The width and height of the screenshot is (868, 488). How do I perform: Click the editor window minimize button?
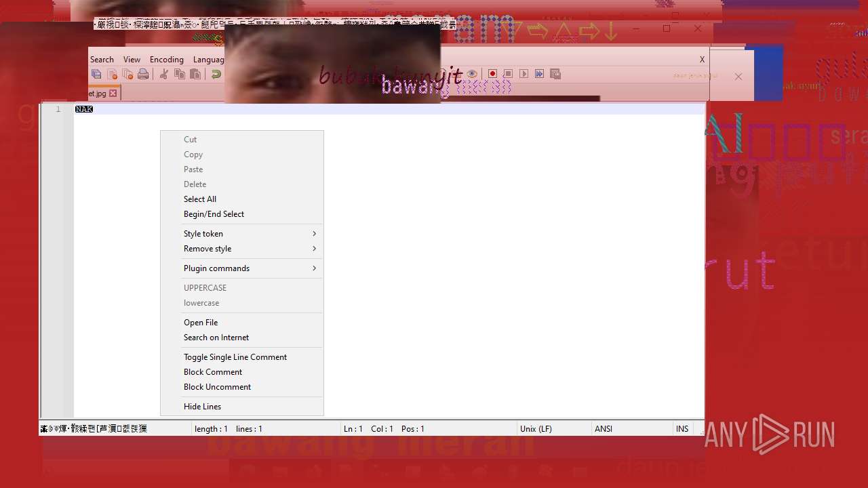(x=636, y=28)
